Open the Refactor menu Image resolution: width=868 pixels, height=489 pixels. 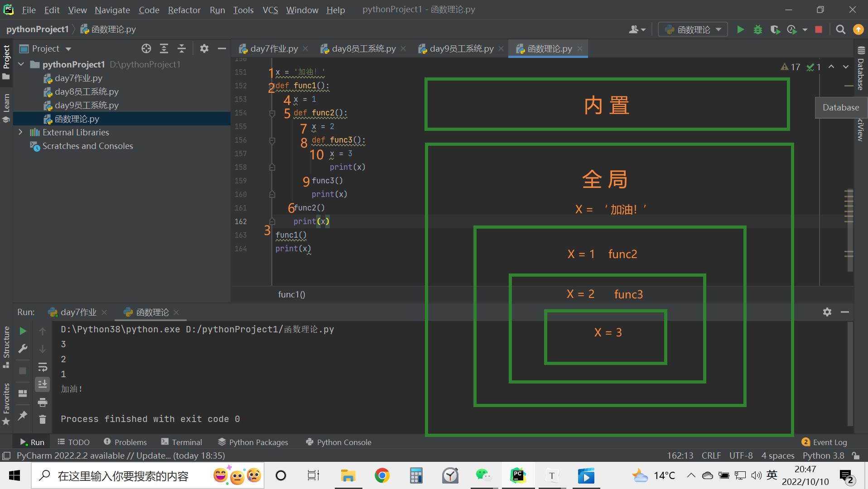click(184, 10)
